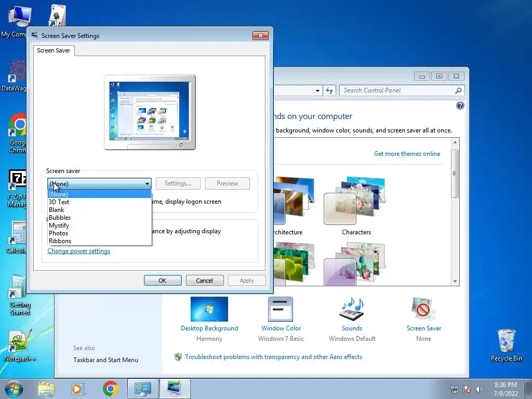Select the green abstract theme thumbnail
The height and width of the screenshot is (399, 532).
[x=294, y=264]
